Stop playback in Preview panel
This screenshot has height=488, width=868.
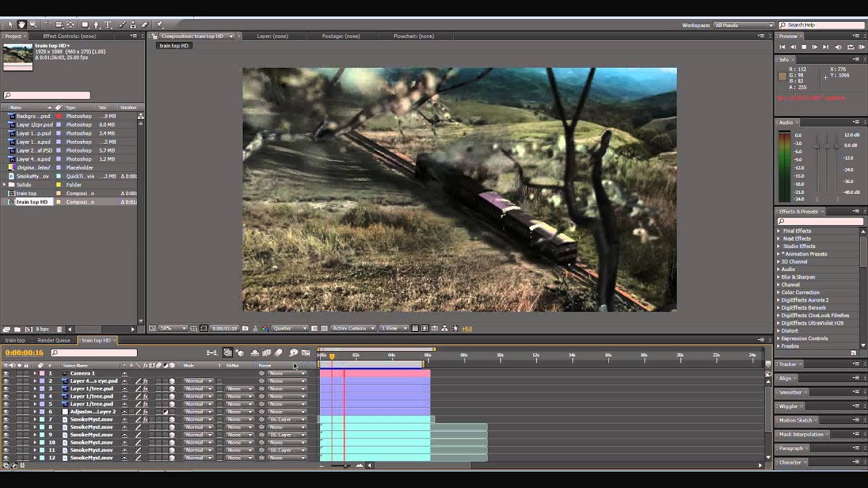804,47
